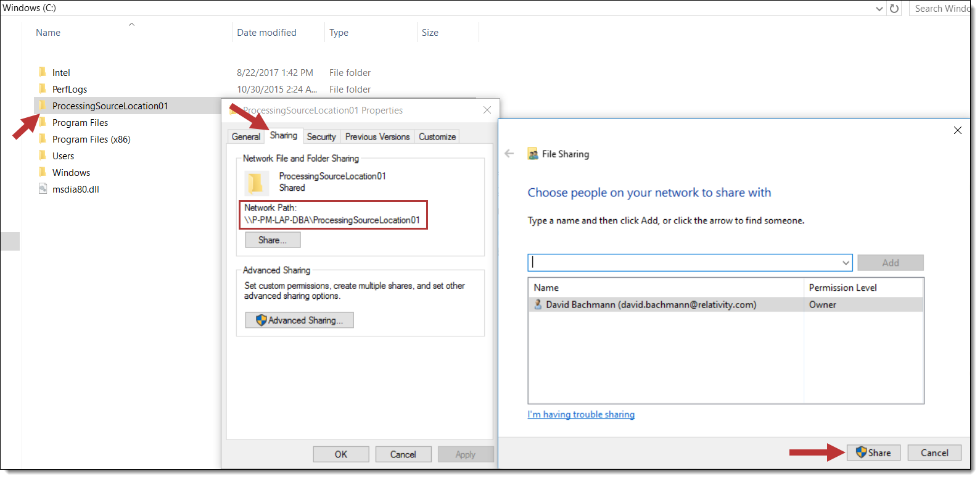Open the Previous Versions tab
980x479 pixels.
(377, 137)
